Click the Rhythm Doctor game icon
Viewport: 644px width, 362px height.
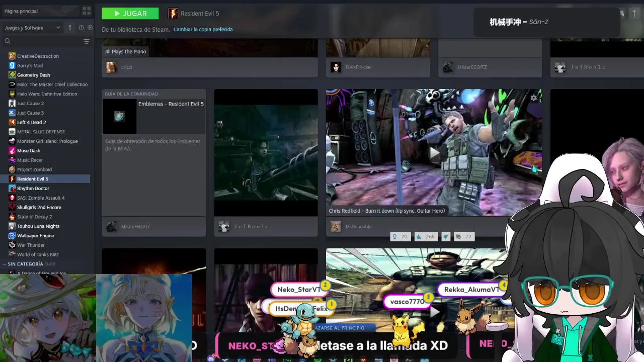click(12, 189)
